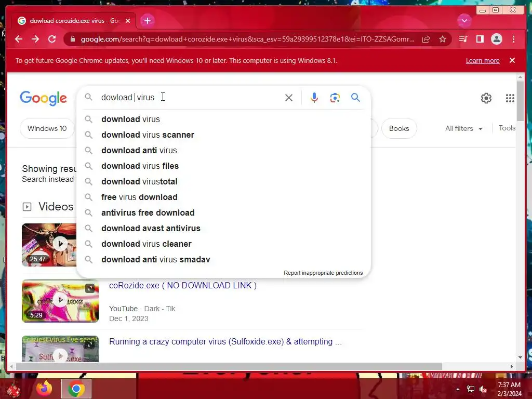
Task: Start search by voice microphone
Action: pos(314,98)
